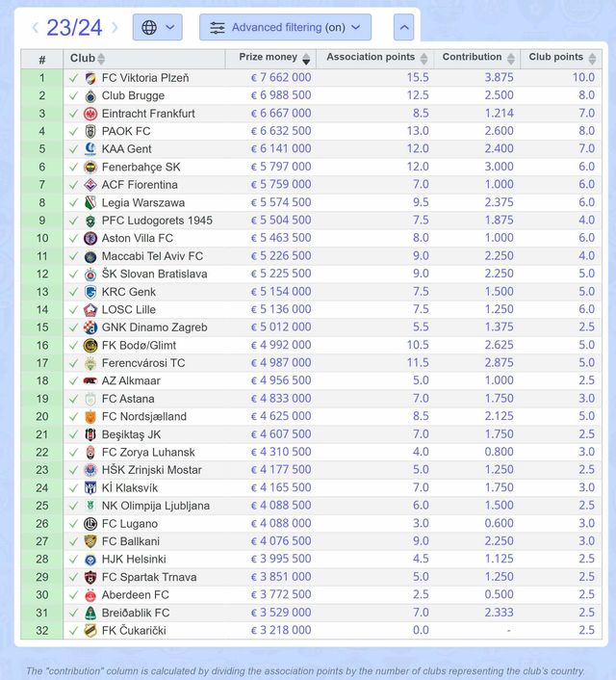This screenshot has width=616, height=680.
Task: Click FK Bodø/Glimt crest icon
Action: pos(90,345)
